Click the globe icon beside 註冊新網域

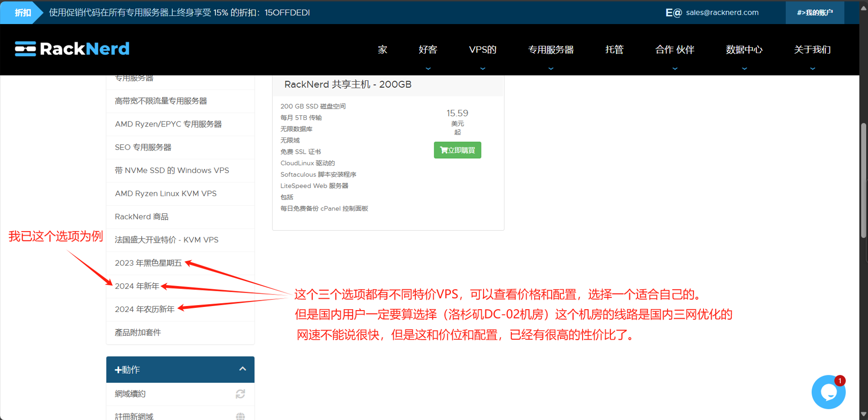coord(240,416)
